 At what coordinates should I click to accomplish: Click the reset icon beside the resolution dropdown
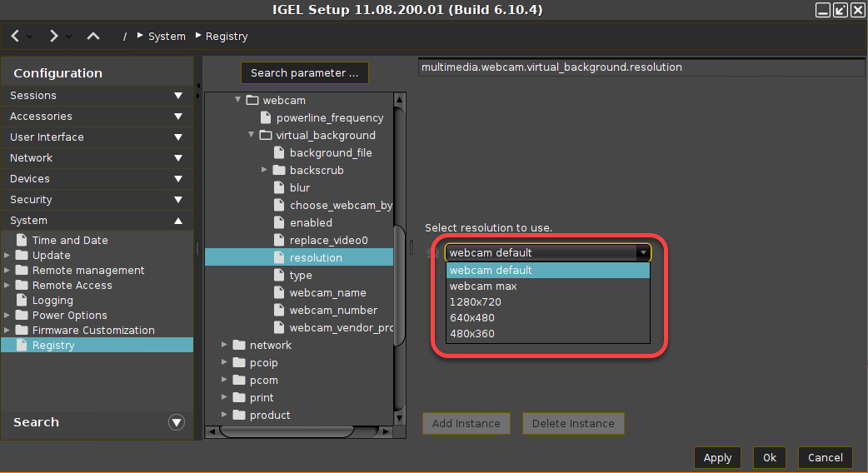coord(432,252)
